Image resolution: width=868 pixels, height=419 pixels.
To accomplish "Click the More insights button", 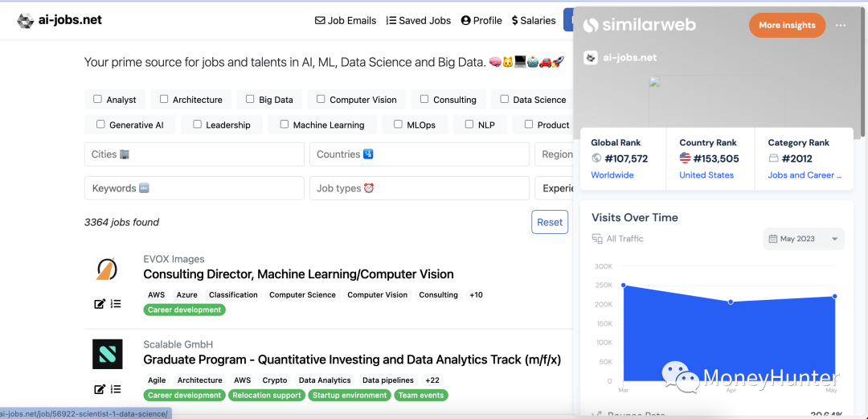I will (x=787, y=25).
